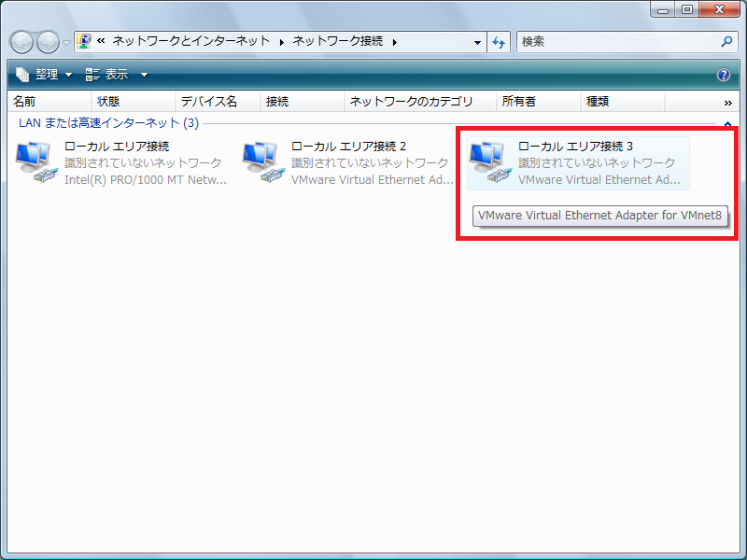This screenshot has width=747, height=560.
Task: Select the ローカル エリア接続 2 adapter icon
Action: point(264,163)
